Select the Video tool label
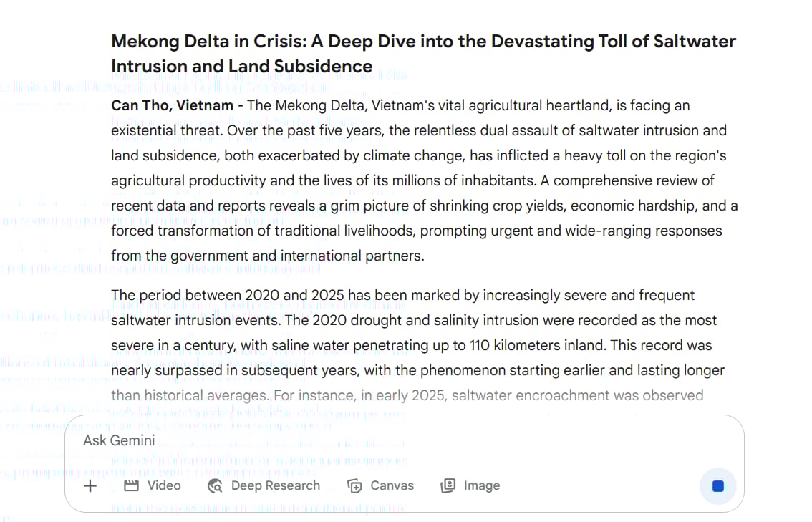 tap(164, 485)
